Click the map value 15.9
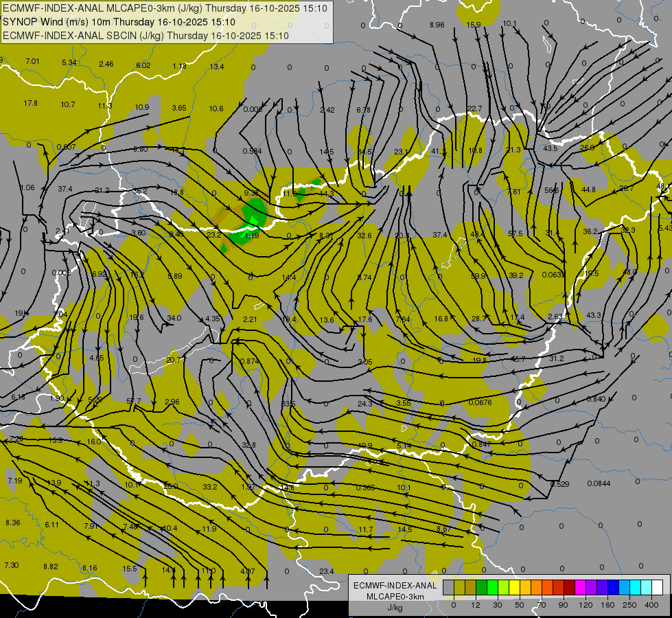Screen dimensions: 672x618 point(474,25)
